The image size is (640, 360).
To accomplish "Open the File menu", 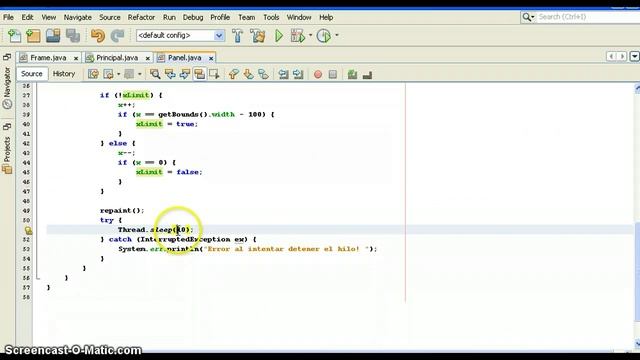I will (8, 17).
